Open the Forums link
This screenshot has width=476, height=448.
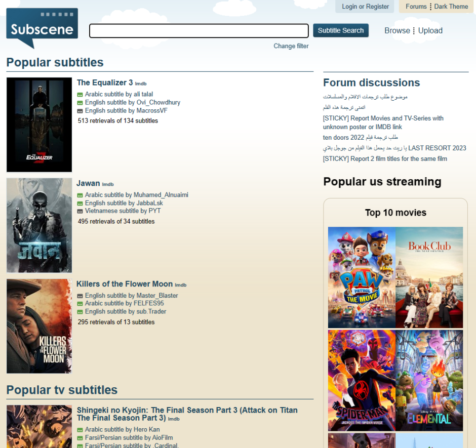coord(416,7)
